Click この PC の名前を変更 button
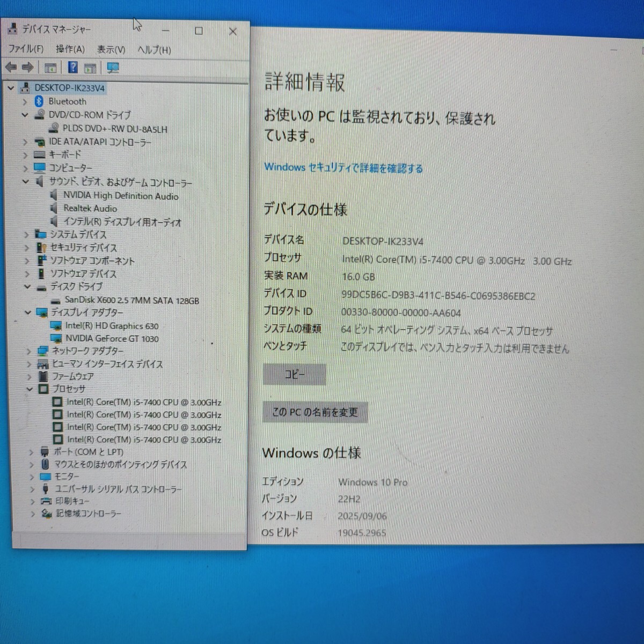644x644 pixels. pyautogui.click(x=315, y=412)
